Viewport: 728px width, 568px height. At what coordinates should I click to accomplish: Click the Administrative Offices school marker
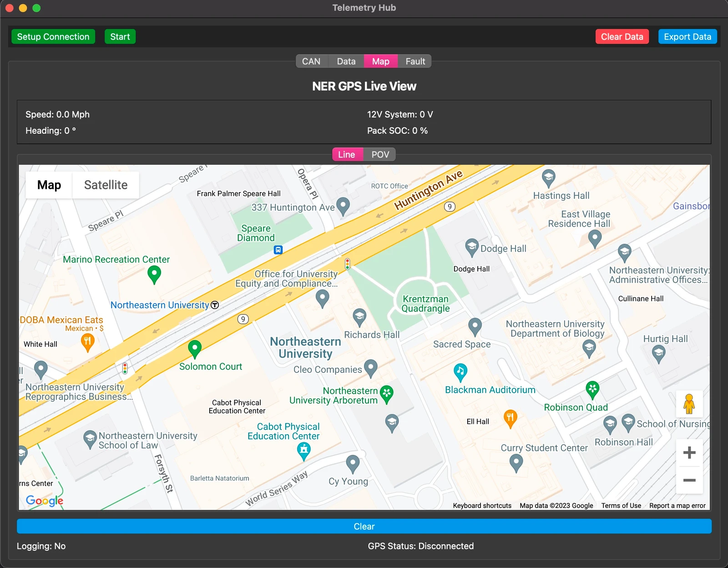point(624,253)
